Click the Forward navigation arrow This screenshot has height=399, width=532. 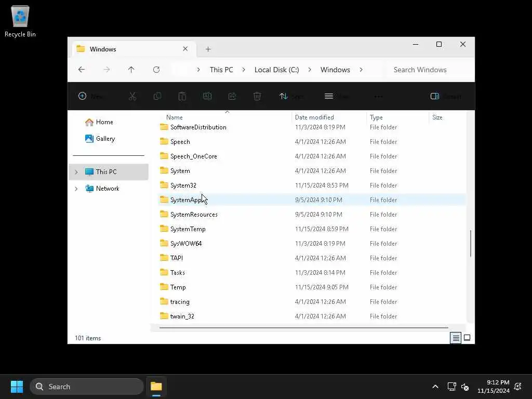coord(107,70)
